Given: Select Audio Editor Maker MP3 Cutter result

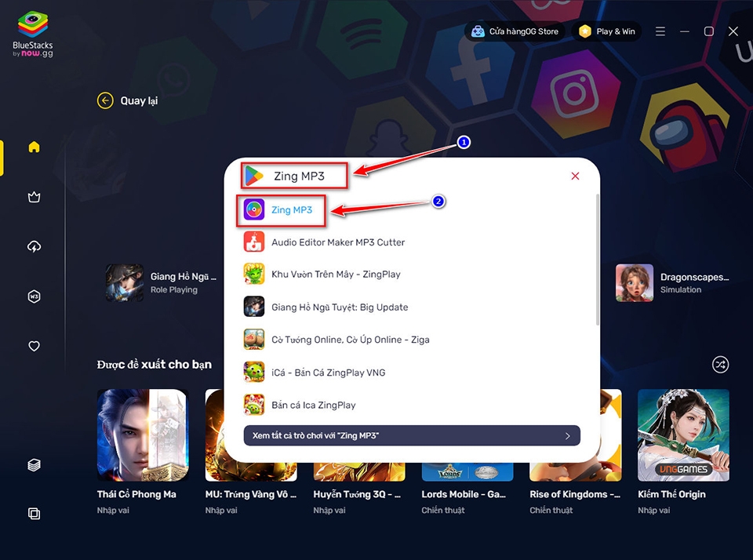Looking at the screenshot, I should 338,242.
